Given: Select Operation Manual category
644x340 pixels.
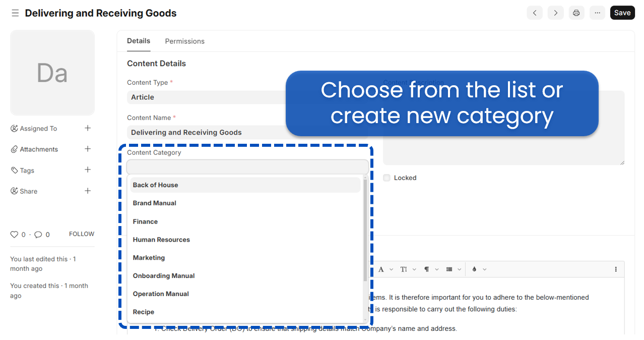Looking at the screenshot, I should (x=245, y=294).
